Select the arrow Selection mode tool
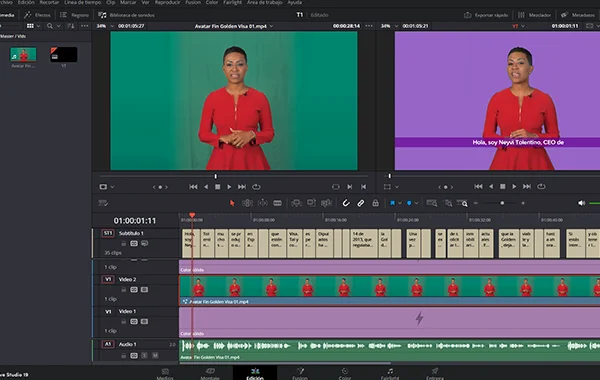Image resolution: width=600 pixels, height=380 pixels. click(x=232, y=203)
